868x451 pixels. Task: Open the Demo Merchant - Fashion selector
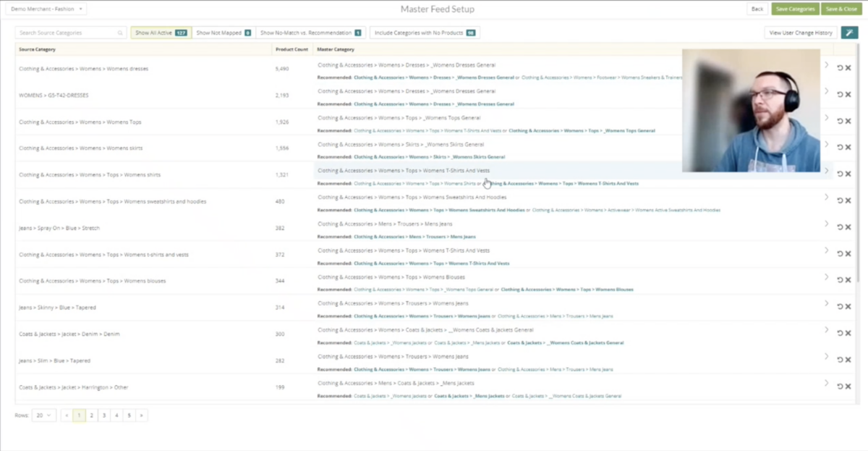[46, 9]
